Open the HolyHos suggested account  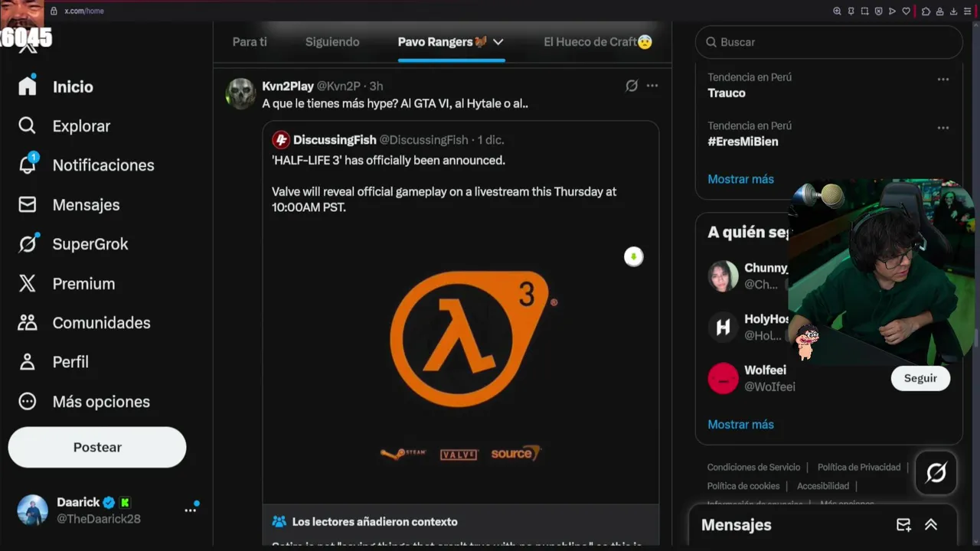[x=746, y=328]
